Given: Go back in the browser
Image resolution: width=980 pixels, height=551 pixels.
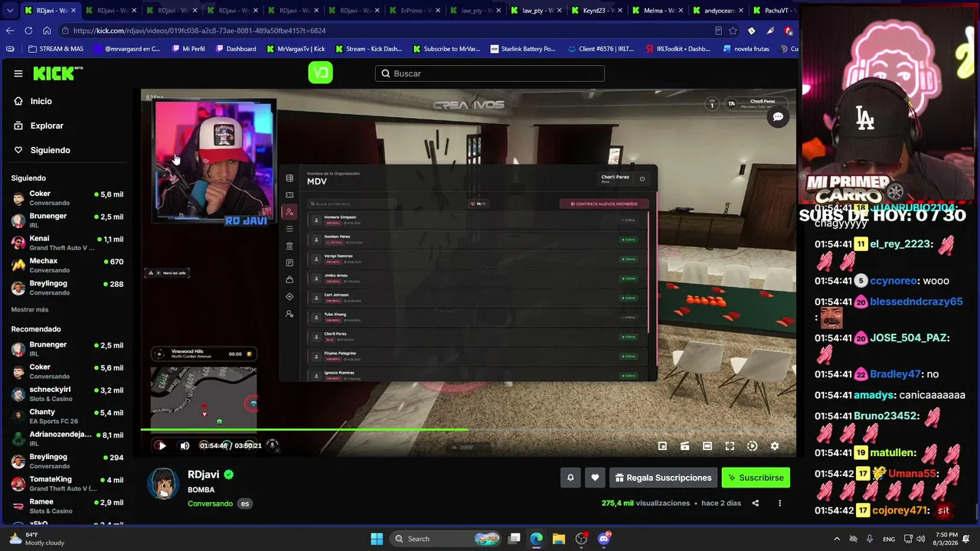Looking at the screenshot, I should point(10,31).
